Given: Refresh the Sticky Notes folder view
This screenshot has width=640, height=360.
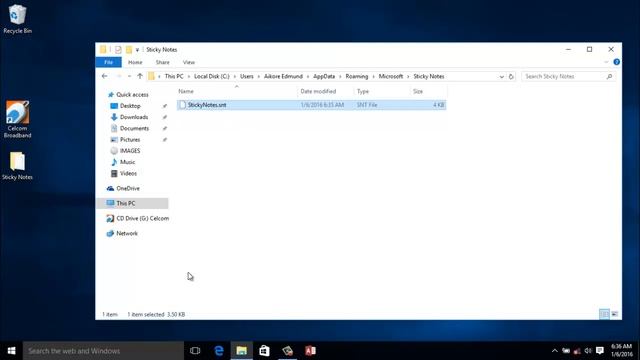Looking at the screenshot, I should [x=511, y=77].
